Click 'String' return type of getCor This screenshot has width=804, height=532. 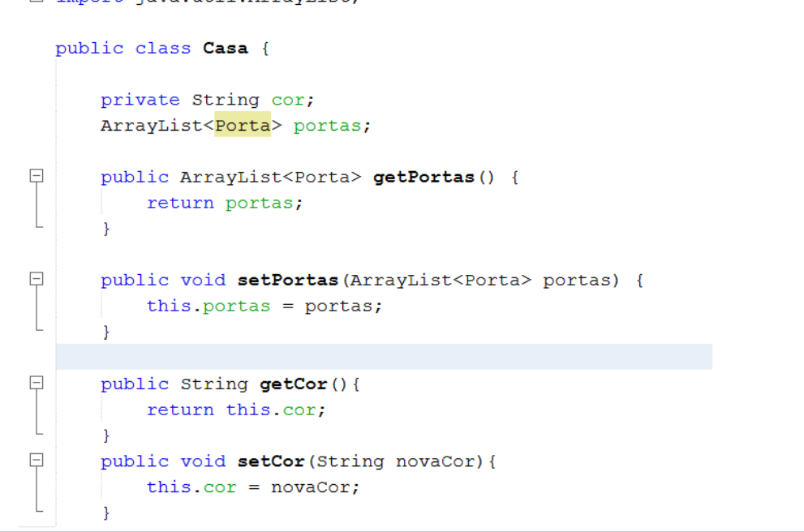coord(214,384)
